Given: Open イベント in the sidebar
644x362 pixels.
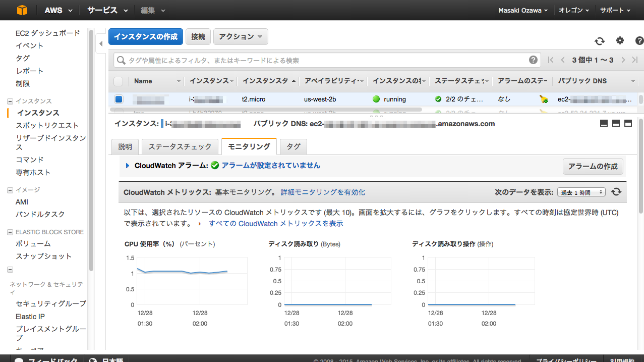Looking at the screenshot, I should (29, 45).
